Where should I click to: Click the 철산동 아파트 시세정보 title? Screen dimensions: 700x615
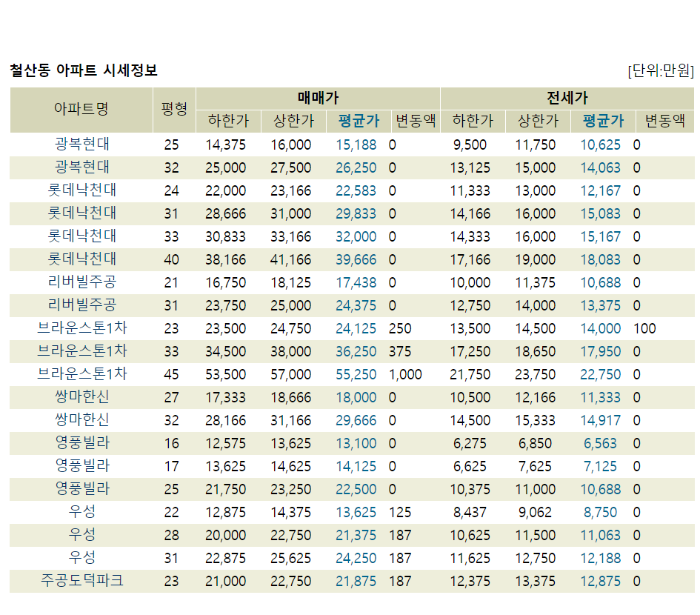pos(84,70)
